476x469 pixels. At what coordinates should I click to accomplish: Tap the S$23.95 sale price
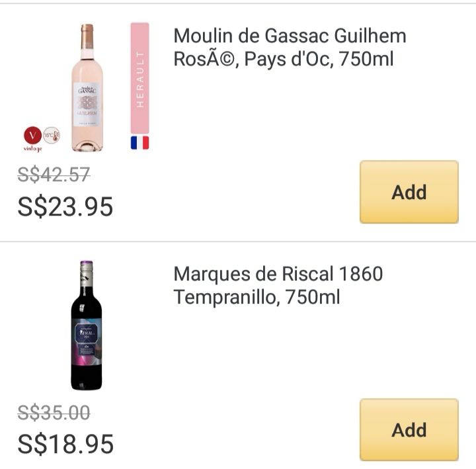point(65,207)
